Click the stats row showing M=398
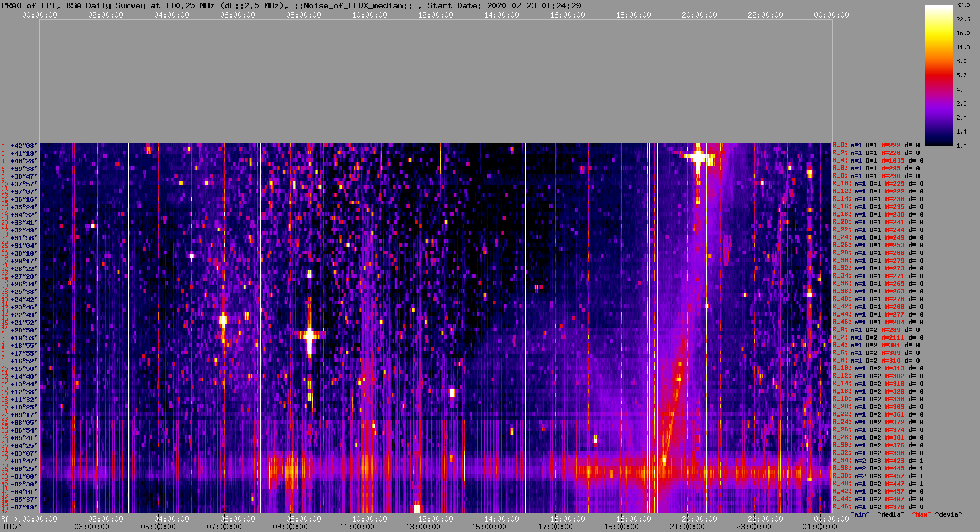 (x=878, y=453)
